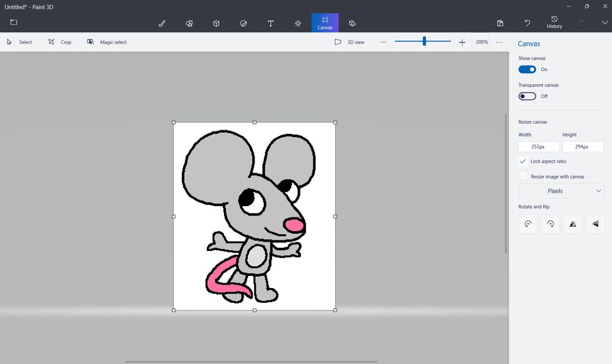Viewport: 612px width, 364px height.
Task: Click the top-right canvas resize handle
Action: (x=335, y=122)
